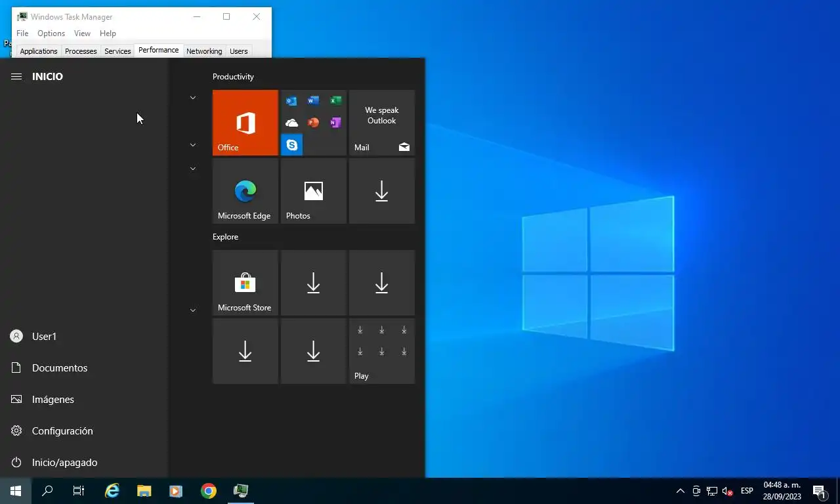Image resolution: width=840 pixels, height=504 pixels.
Task: Click the muted volume tray icon
Action: [x=727, y=491]
